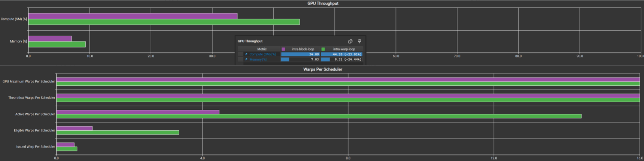Click the Compute (SM) [%] axis label
This screenshot has height=161, width=644.
[x=14, y=19]
